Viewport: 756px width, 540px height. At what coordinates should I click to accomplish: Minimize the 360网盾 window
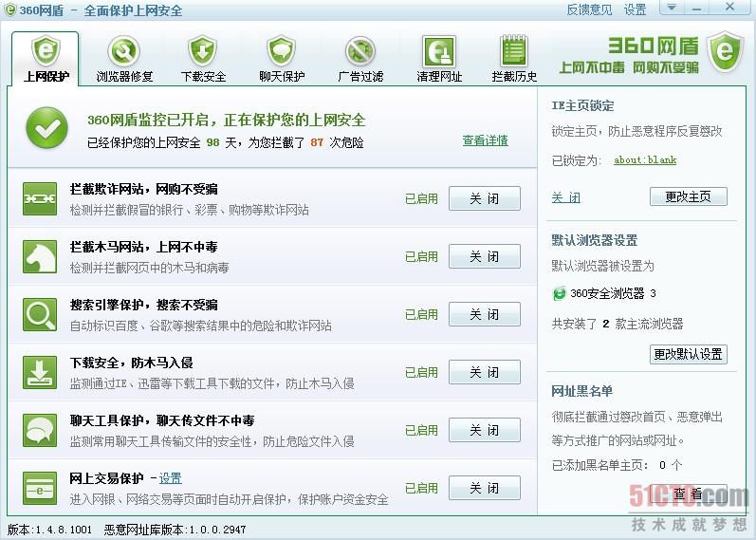696,8
